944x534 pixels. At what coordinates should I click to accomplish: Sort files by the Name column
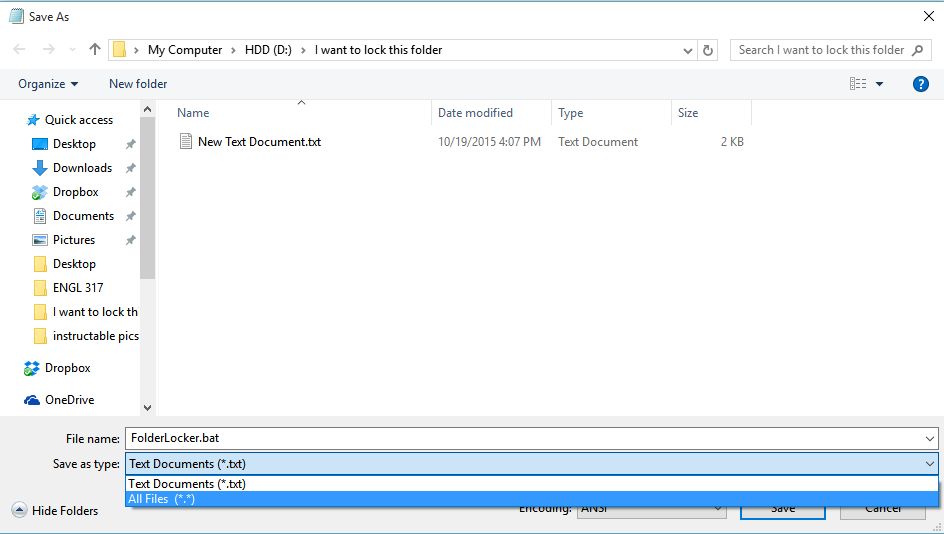[193, 113]
